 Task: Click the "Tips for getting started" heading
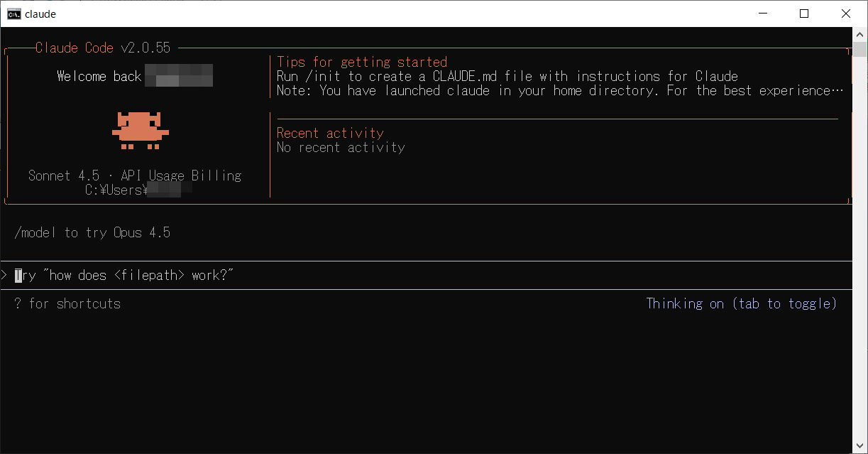tap(362, 62)
